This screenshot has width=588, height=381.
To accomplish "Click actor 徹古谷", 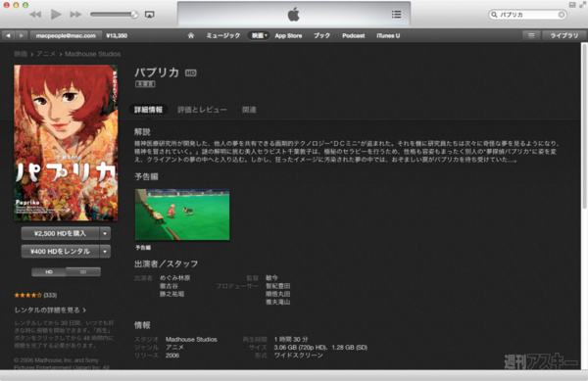I will (x=169, y=286).
